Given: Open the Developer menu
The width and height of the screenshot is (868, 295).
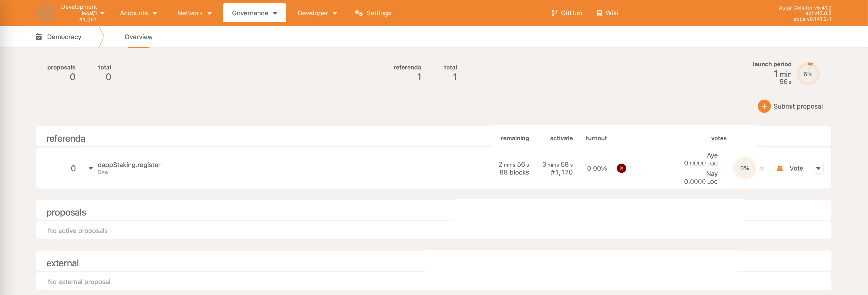Looking at the screenshot, I should [317, 13].
